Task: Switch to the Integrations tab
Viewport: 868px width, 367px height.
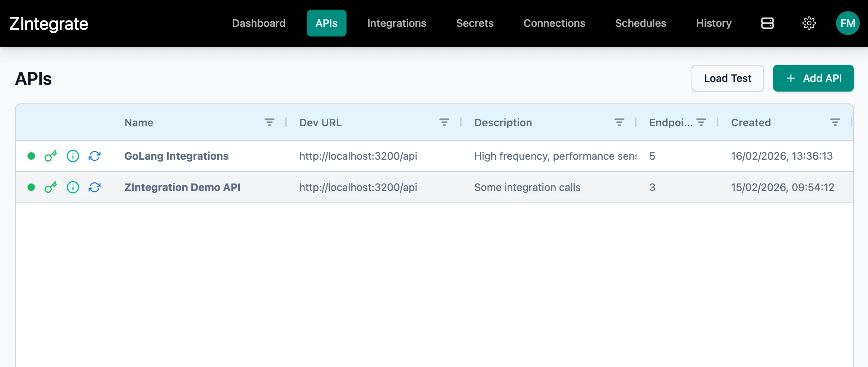Action: pos(396,23)
